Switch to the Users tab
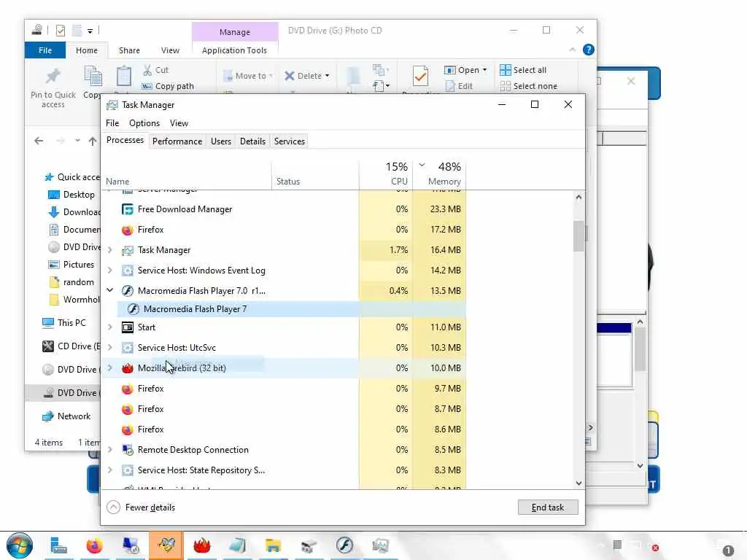747x560 pixels. pos(221,141)
